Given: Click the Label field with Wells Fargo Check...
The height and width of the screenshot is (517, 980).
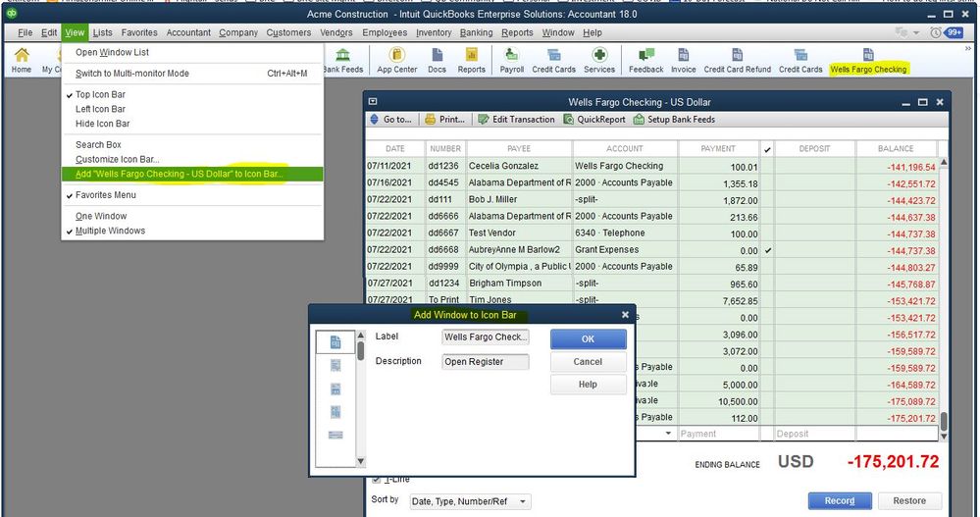Looking at the screenshot, I should click(485, 336).
